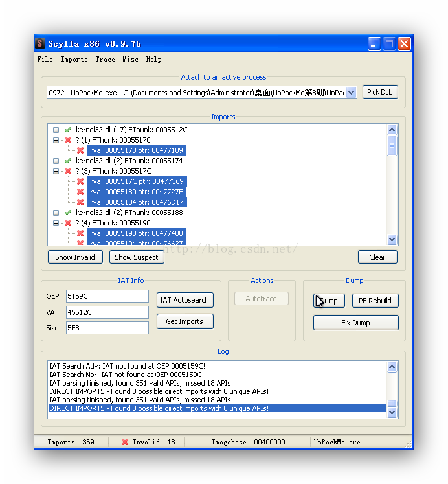Open the Trace menu
This screenshot has height=484, width=448.
(105, 59)
